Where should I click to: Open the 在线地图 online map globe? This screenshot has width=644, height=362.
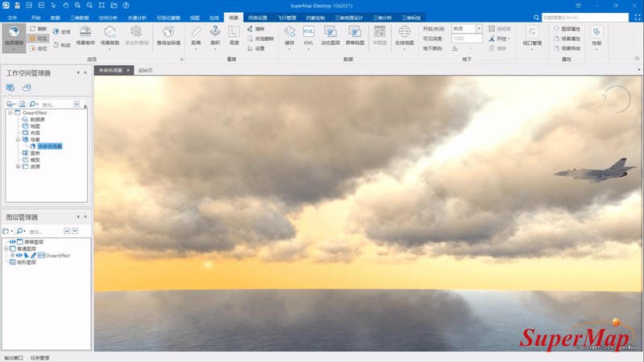[405, 35]
